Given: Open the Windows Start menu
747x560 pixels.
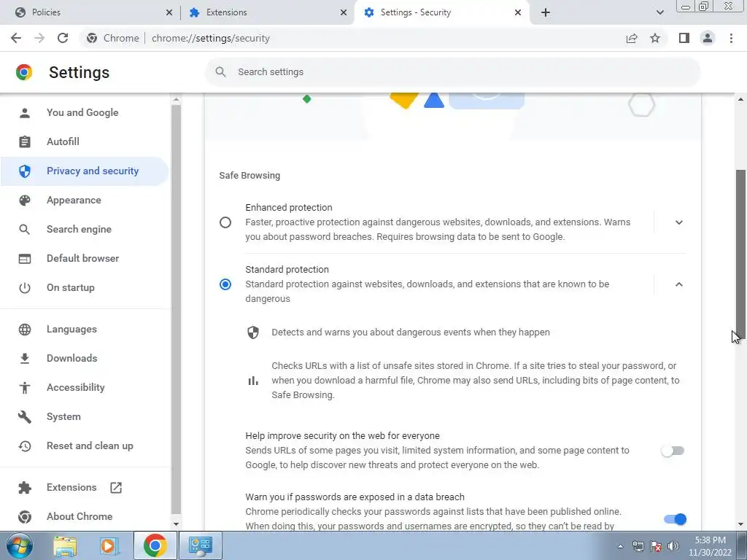Looking at the screenshot, I should (x=20, y=545).
